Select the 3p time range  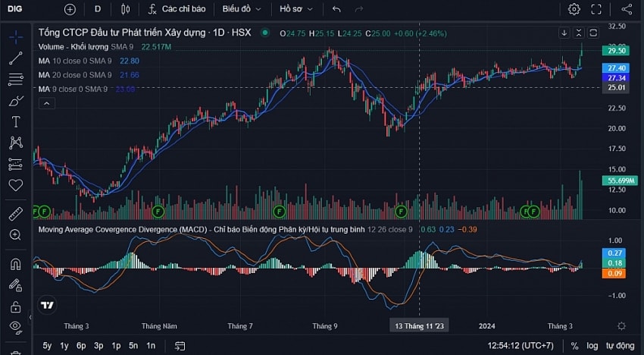coord(98,346)
